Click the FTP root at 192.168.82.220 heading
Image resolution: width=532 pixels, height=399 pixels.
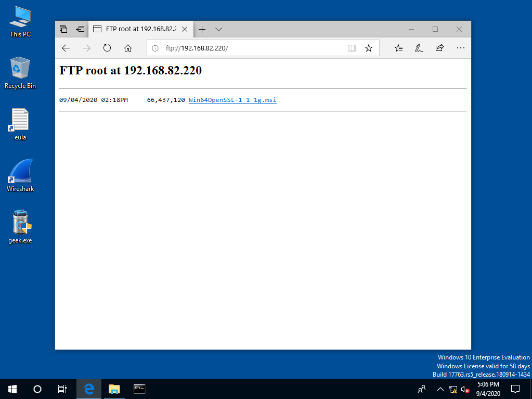pyautogui.click(x=131, y=70)
